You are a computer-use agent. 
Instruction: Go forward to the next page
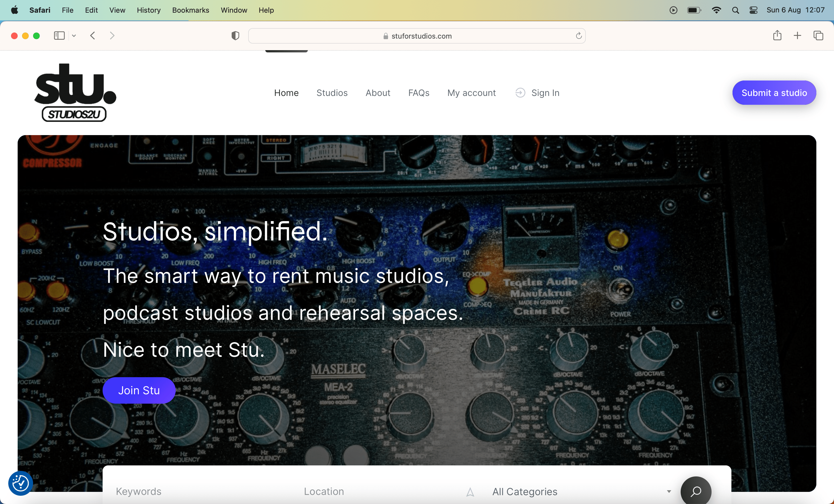pyautogui.click(x=112, y=36)
